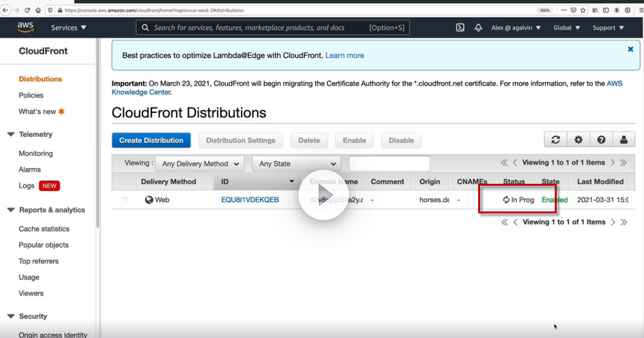The height and width of the screenshot is (338, 644).
Task: Play the video with the center play button
Action: [x=323, y=195]
